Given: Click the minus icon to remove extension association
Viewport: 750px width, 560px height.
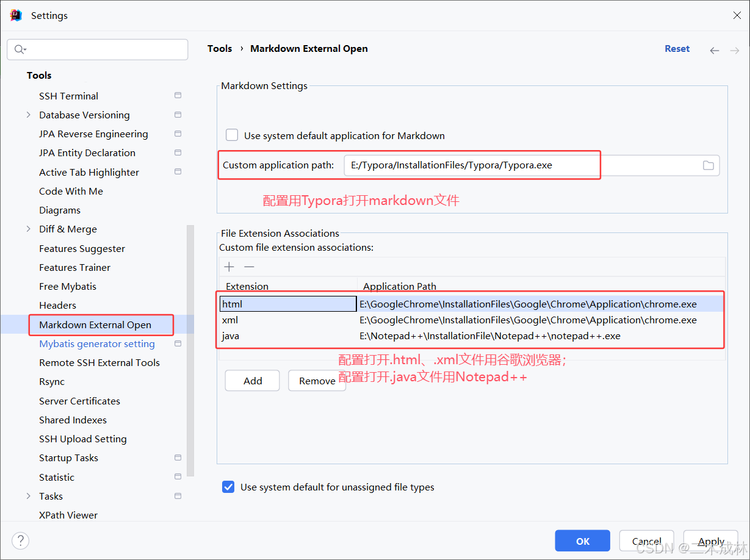Looking at the screenshot, I should tap(249, 267).
